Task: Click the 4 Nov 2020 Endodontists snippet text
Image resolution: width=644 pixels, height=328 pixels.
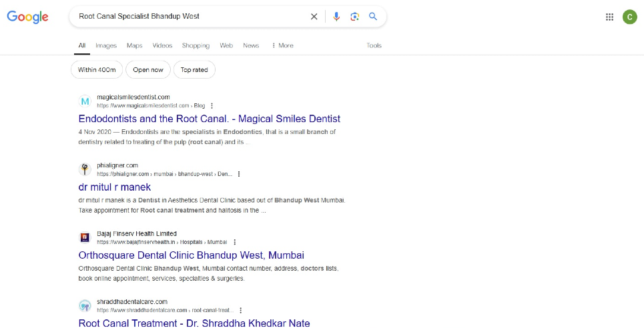Action: 207,137
